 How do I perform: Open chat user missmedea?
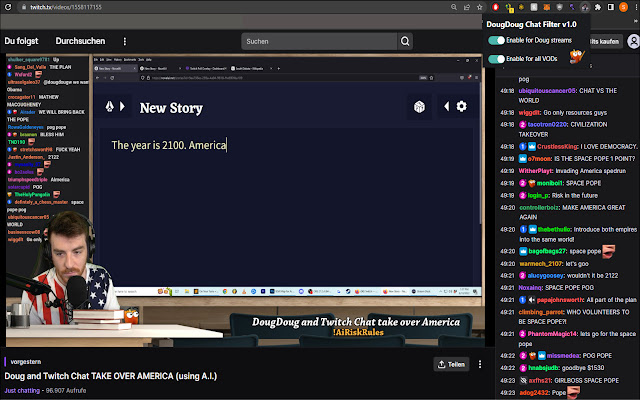pyautogui.click(x=563, y=356)
